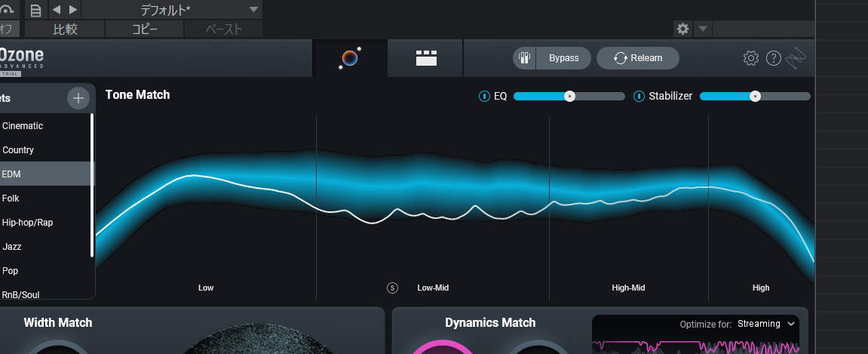Adjust the Stabilizer amount slider
Screen dimensions: 868x354
tap(755, 97)
